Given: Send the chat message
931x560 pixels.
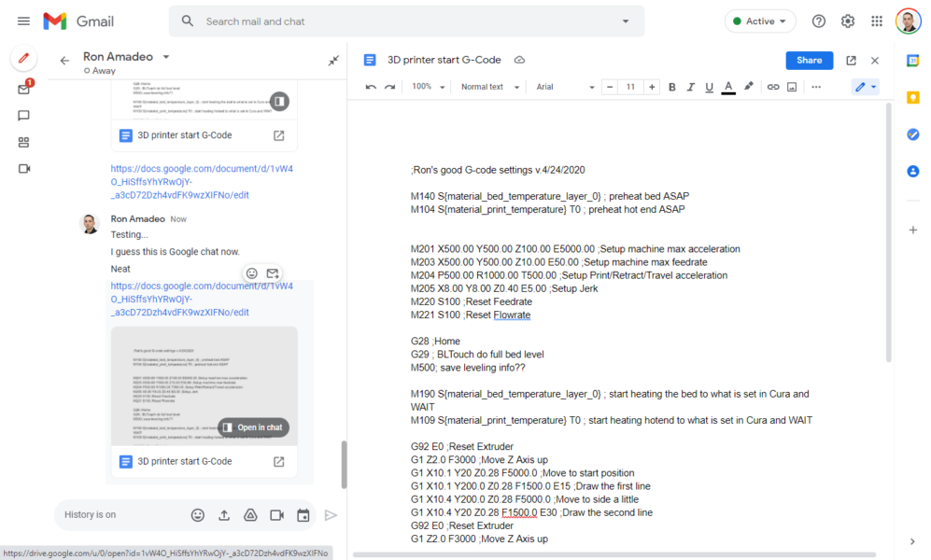Looking at the screenshot, I should tap(331, 515).
